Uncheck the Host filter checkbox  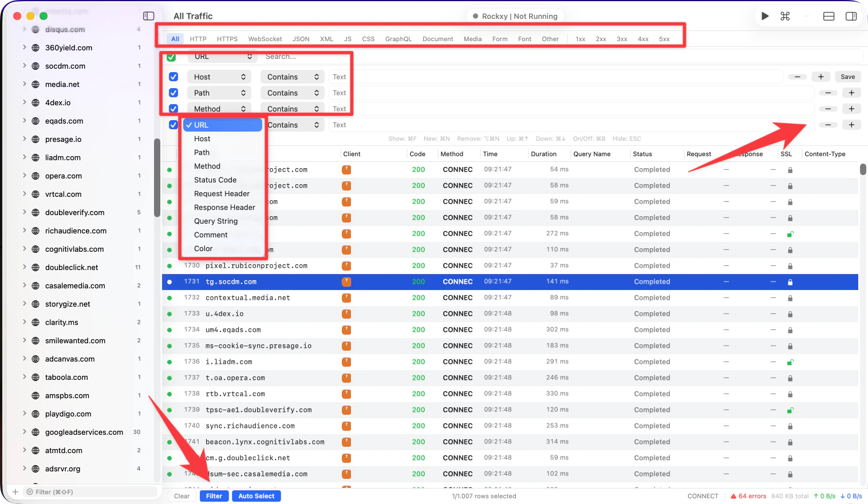(173, 77)
